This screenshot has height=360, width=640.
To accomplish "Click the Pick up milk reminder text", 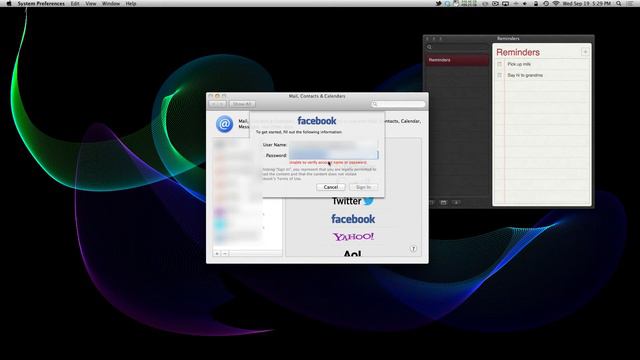I will click(x=519, y=64).
